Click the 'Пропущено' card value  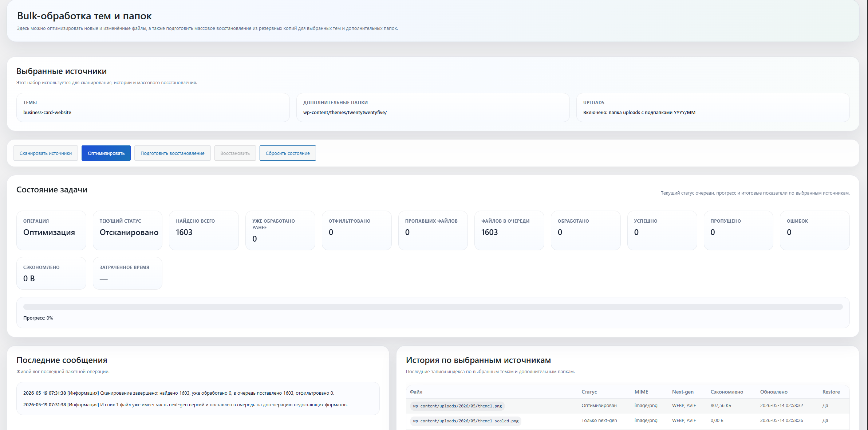click(713, 232)
